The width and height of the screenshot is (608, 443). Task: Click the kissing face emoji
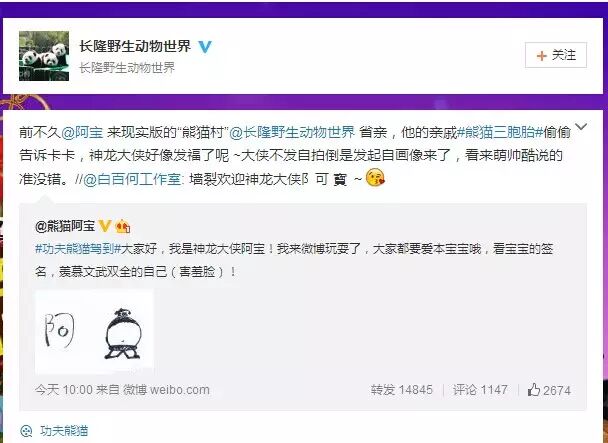[375, 178]
